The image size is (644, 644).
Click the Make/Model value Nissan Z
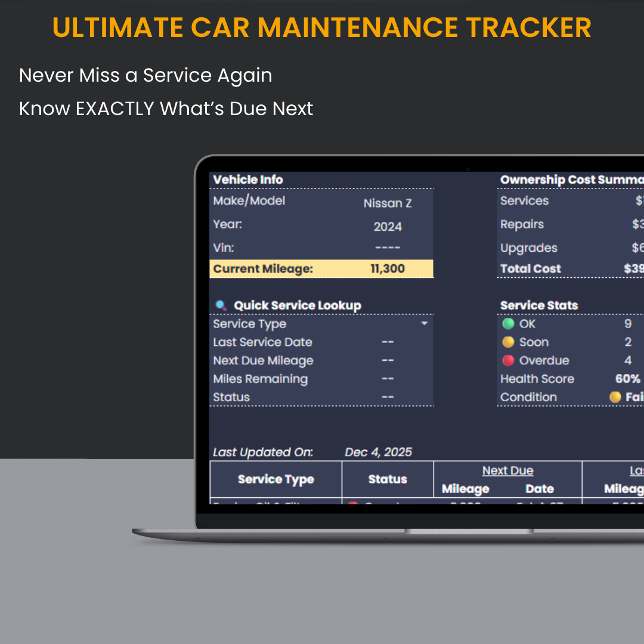click(x=387, y=203)
